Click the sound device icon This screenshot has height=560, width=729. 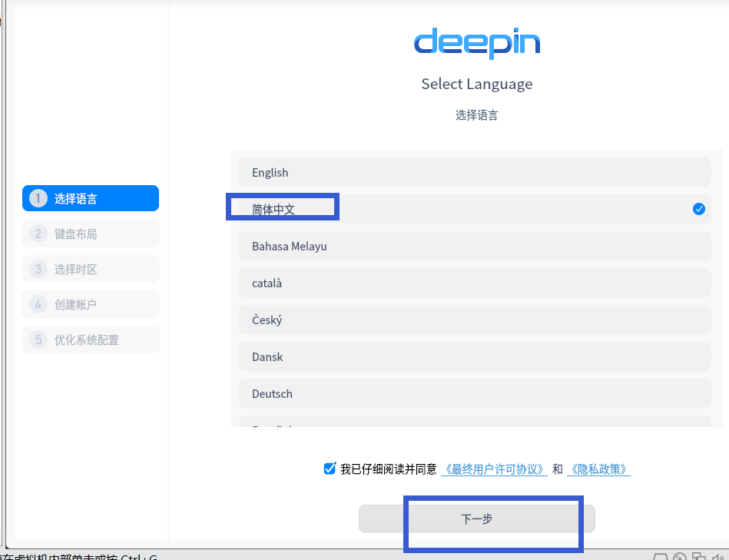point(717,556)
